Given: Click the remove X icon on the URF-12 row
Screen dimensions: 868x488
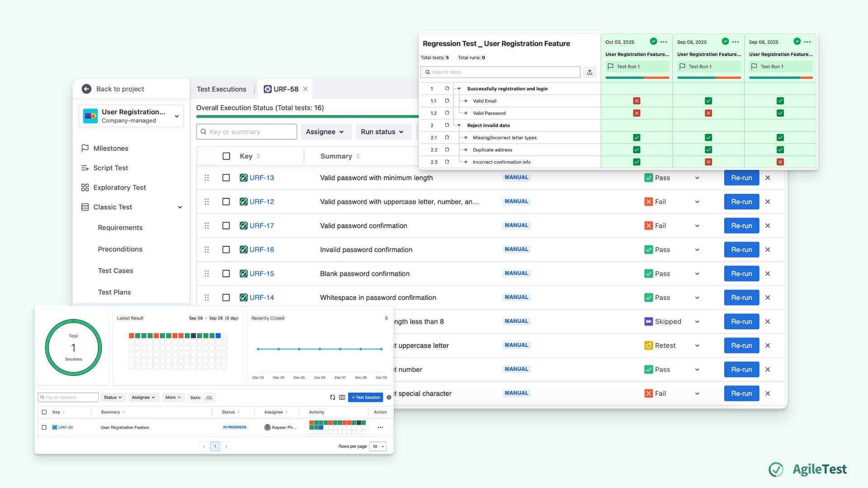Looking at the screenshot, I should tap(768, 202).
